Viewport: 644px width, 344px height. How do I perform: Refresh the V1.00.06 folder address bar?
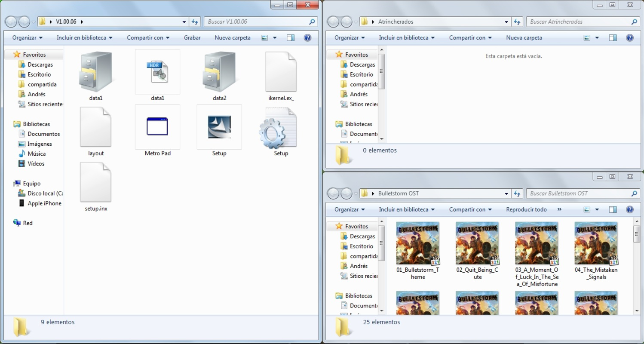pyautogui.click(x=195, y=21)
